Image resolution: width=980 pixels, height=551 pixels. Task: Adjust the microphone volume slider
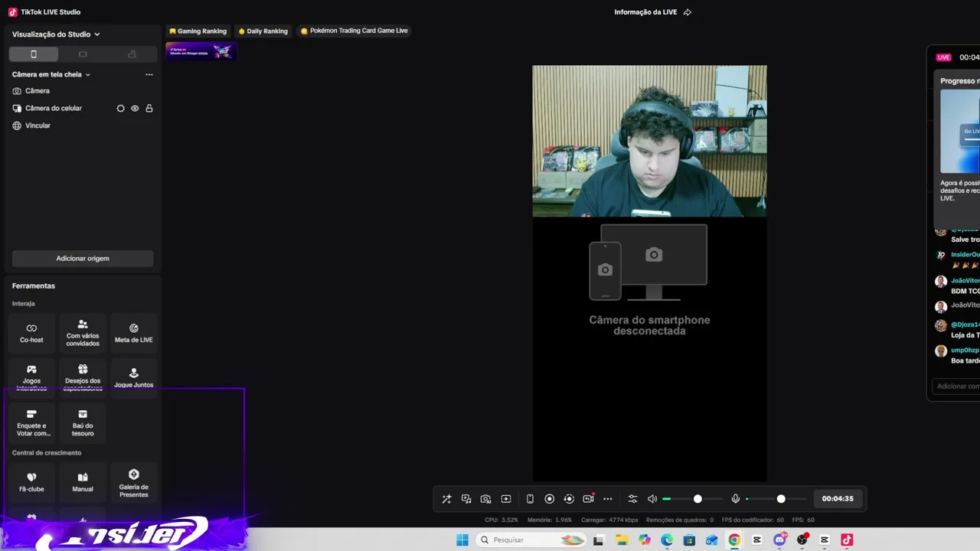(x=776, y=499)
